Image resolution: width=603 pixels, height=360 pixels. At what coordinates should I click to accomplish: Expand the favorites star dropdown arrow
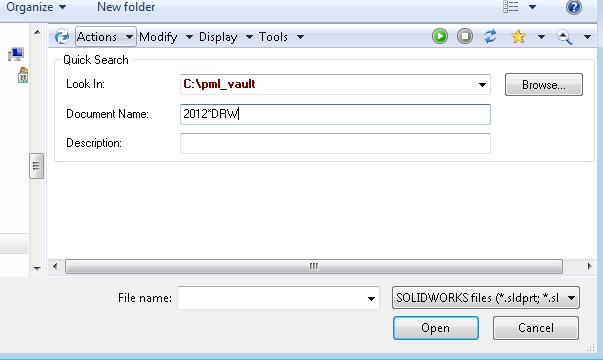coord(541,37)
